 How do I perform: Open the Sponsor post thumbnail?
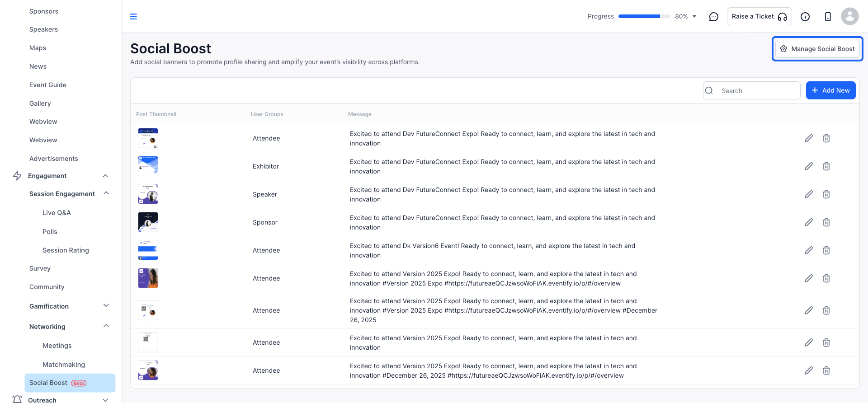click(x=148, y=222)
